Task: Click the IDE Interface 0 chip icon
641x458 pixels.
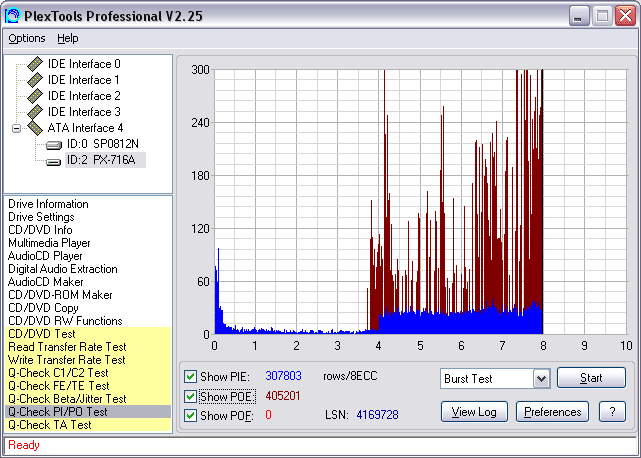Action: (x=35, y=64)
